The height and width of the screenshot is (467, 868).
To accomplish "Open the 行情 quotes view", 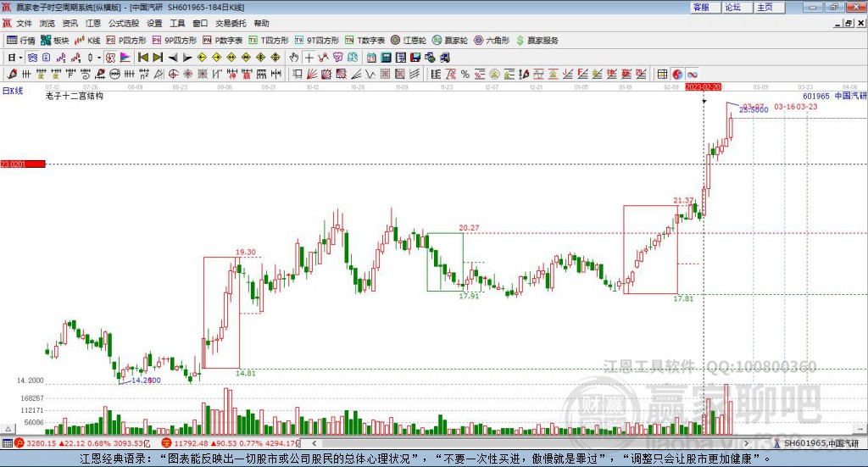I will [20, 41].
